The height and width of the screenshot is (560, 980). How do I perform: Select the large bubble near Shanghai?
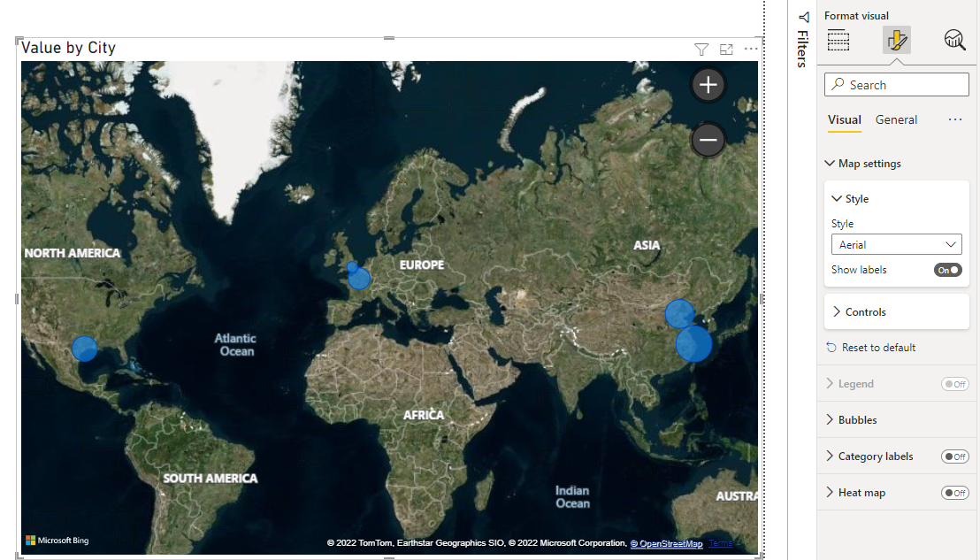click(x=693, y=344)
